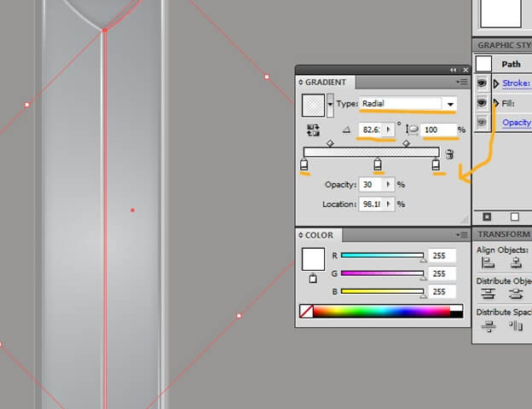
Task: Click horizontal align left icon
Action: coord(489,264)
